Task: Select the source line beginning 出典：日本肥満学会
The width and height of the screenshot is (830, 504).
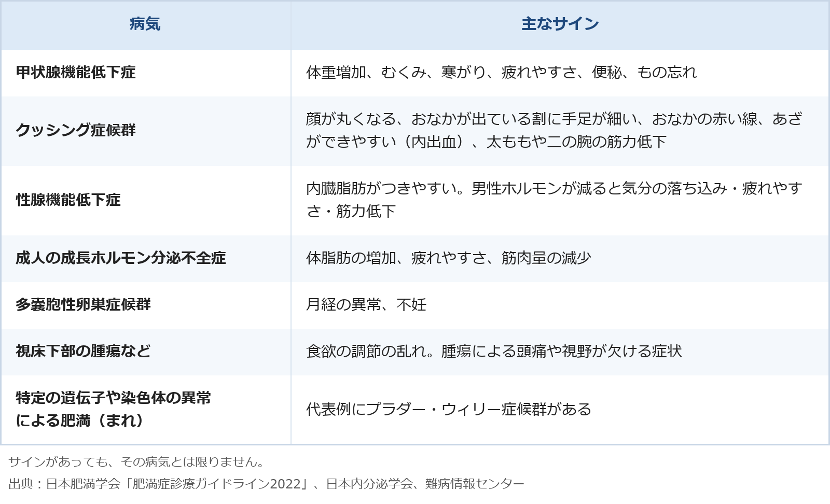Action: 267,484
